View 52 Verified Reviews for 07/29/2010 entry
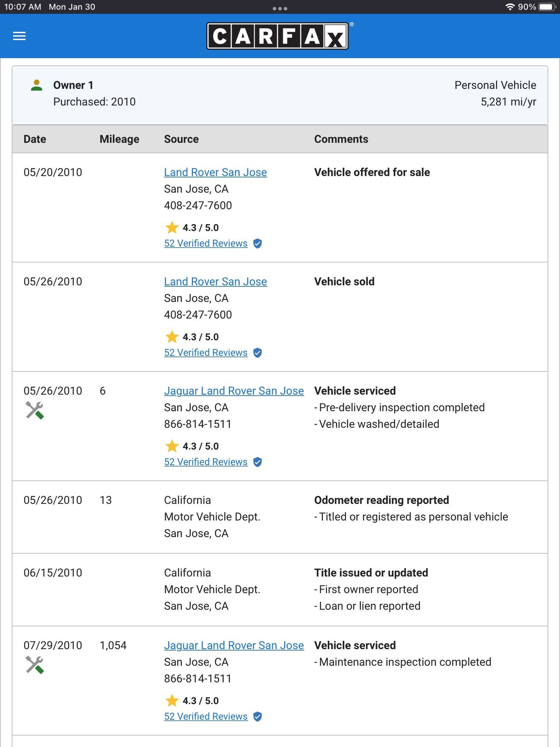This screenshot has width=560, height=747. pos(206,716)
